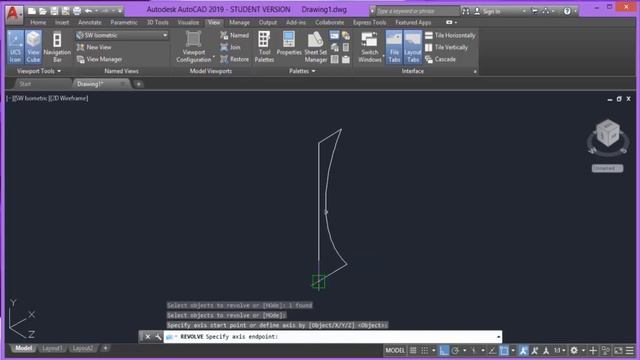
Task: Click Tile Horizontally
Action: click(x=450, y=36)
